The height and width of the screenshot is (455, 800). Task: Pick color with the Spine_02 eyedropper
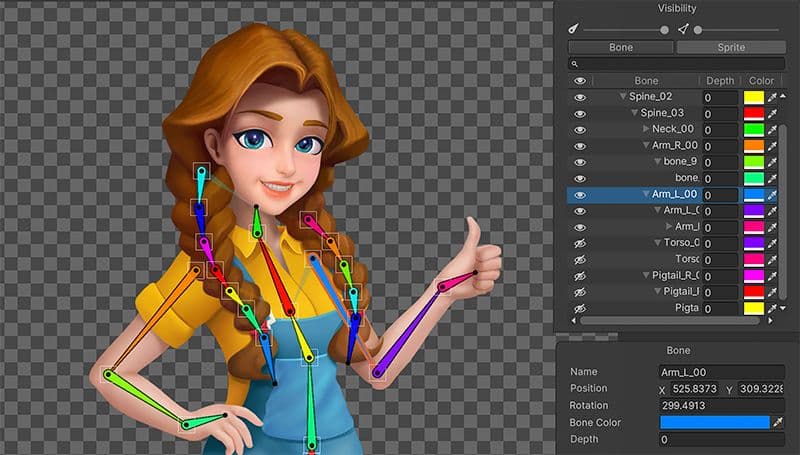pos(771,97)
